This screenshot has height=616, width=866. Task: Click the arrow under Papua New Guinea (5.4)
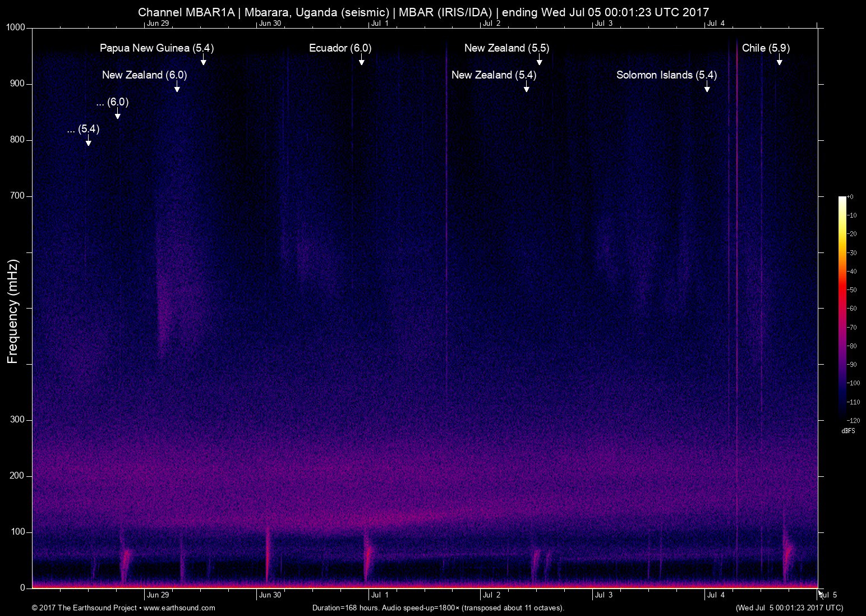(204, 59)
